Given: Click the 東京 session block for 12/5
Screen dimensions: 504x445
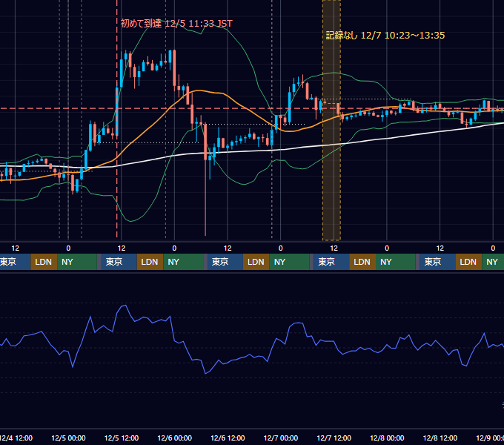Looking at the screenshot, I should [119, 262].
